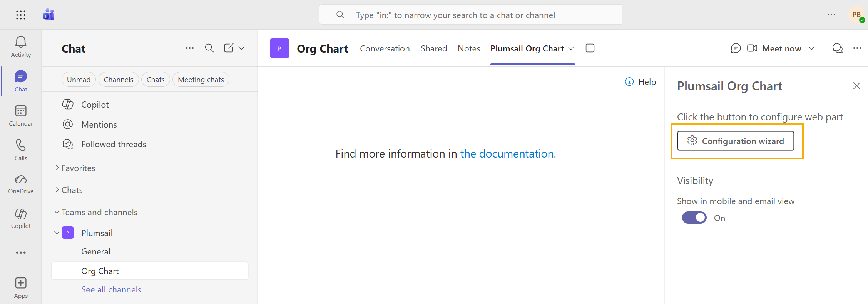Viewport: 868px width, 304px height.
Task: Select the Plumsail Org Chart tab
Action: [527, 48]
